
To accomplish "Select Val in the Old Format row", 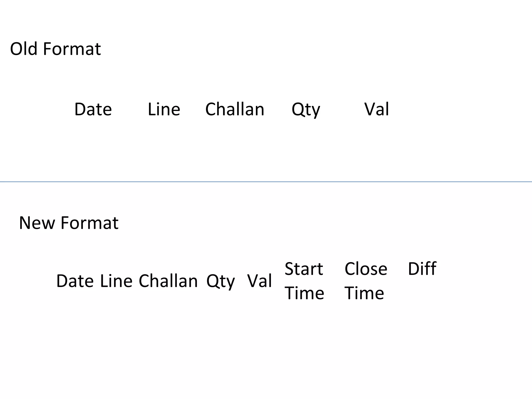I will 377,109.
